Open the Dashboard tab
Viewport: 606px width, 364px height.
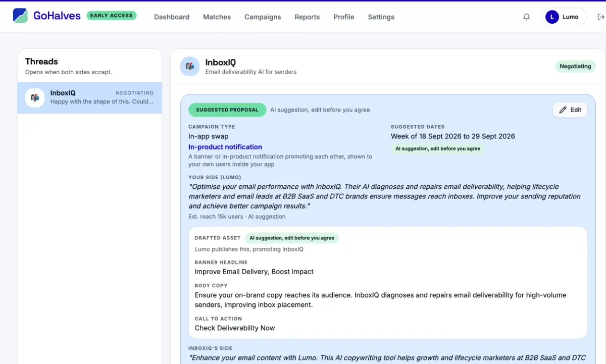[x=172, y=17]
